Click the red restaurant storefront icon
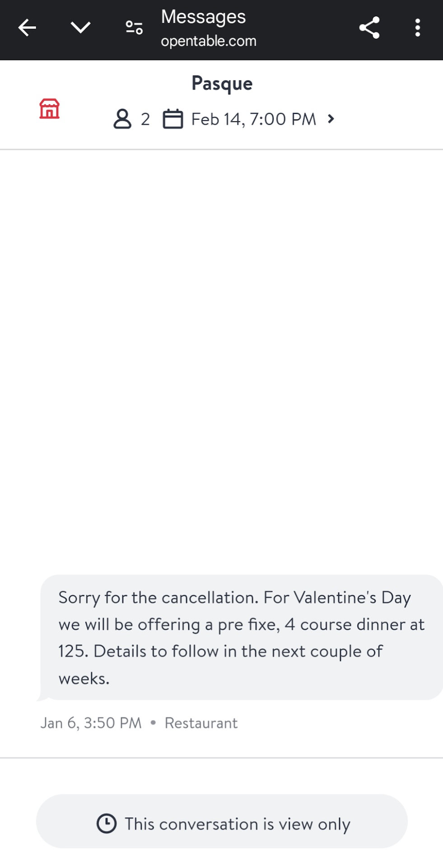 pyautogui.click(x=49, y=109)
